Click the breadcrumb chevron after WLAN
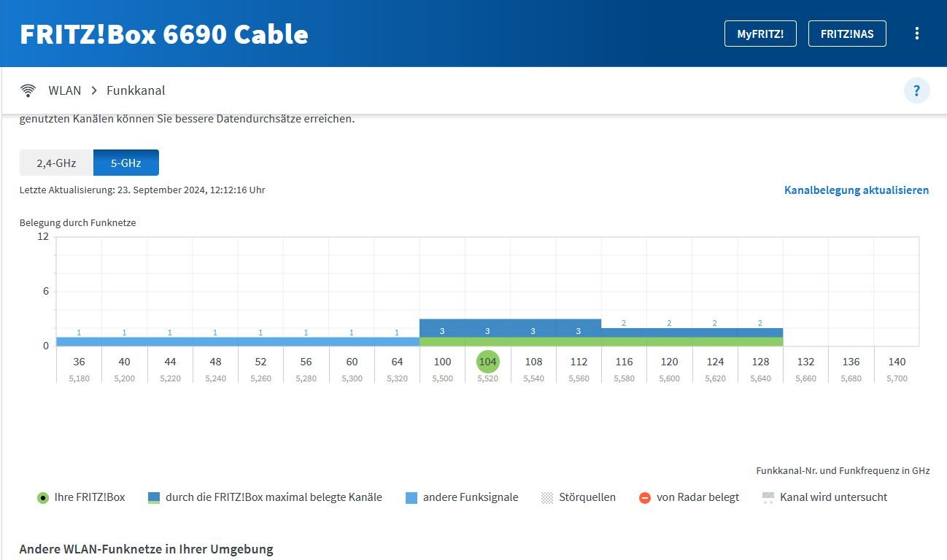The height and width of the screenshot is (560, 947). click(x=94, y=90)
